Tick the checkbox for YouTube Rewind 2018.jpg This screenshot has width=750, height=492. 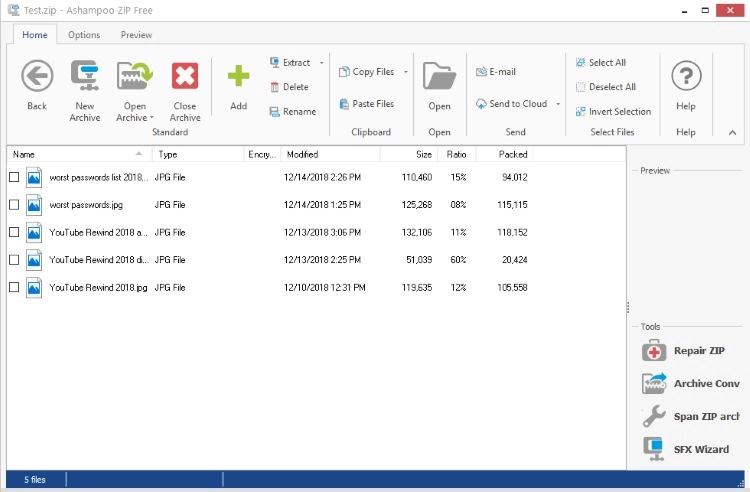pyautogui.click(x=14, y=287)
